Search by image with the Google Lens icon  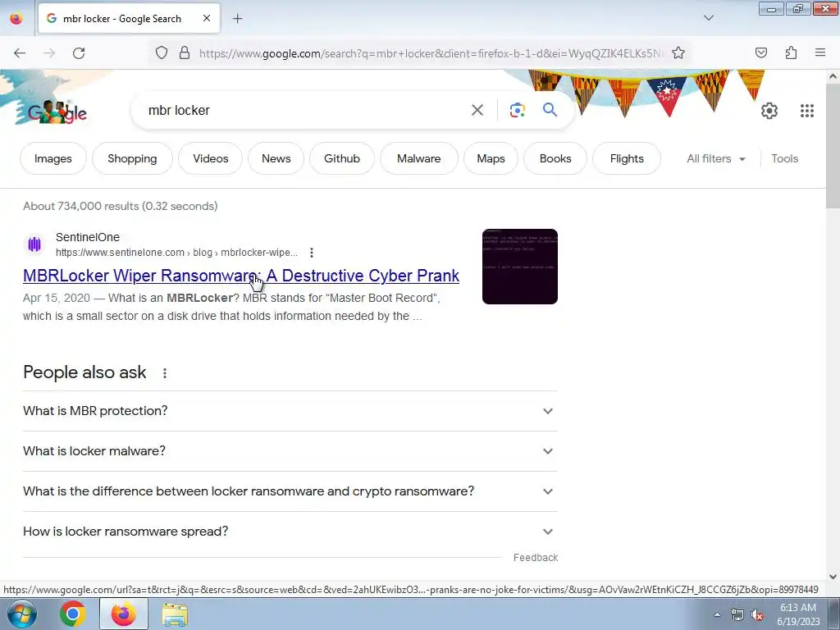click(x=517, y=111)
